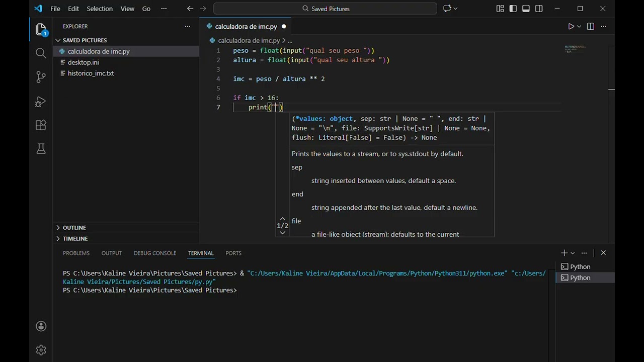Click breadcrumb calculadora de imc.py
The height and width of the screenshot is (362, 644).
click(249, 41)
